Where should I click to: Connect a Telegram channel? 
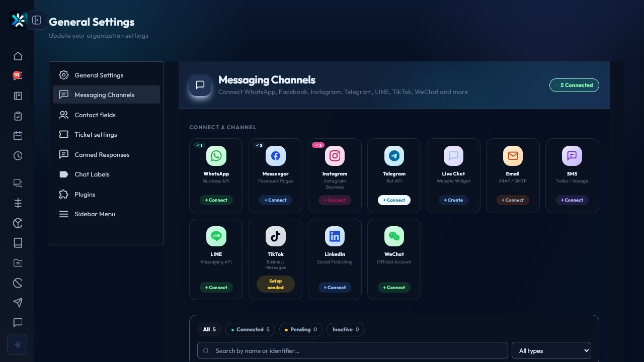[394, 200]
